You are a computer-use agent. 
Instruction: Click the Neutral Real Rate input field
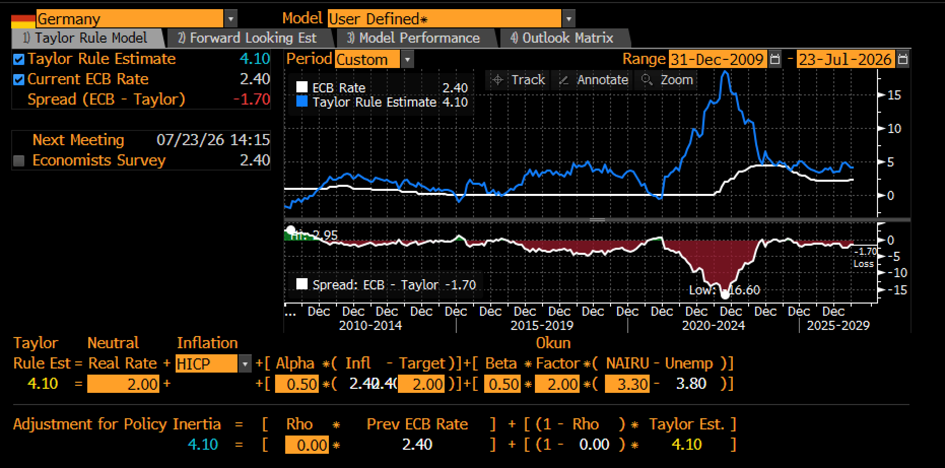[x=124, y=384]
